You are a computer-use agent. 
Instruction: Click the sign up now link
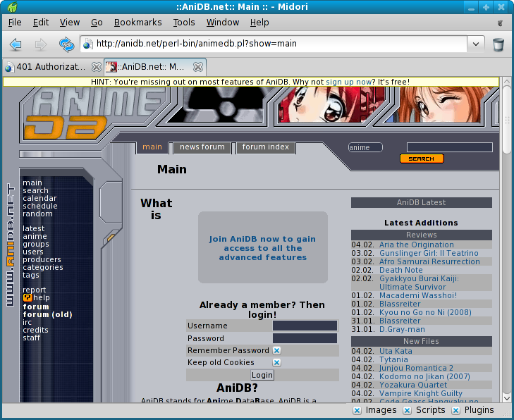(x=348, y=82)
